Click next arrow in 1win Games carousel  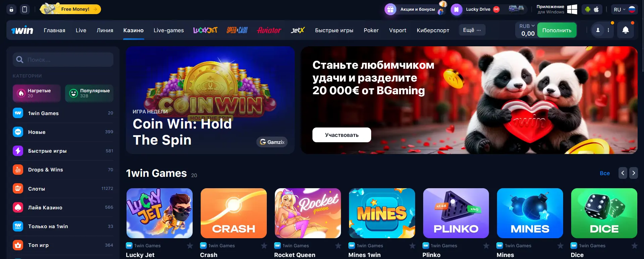point(633,173)
